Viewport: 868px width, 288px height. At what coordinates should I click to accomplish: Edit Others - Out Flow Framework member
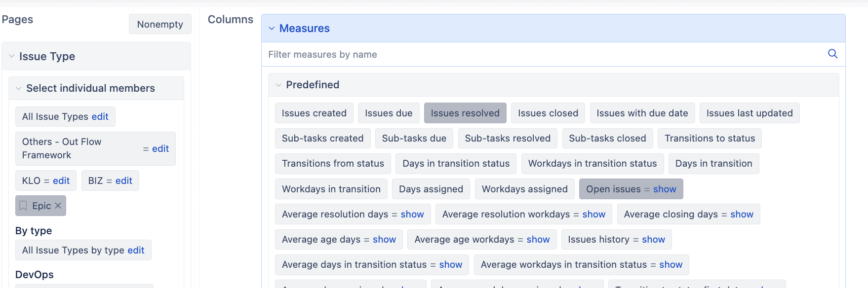160,148
